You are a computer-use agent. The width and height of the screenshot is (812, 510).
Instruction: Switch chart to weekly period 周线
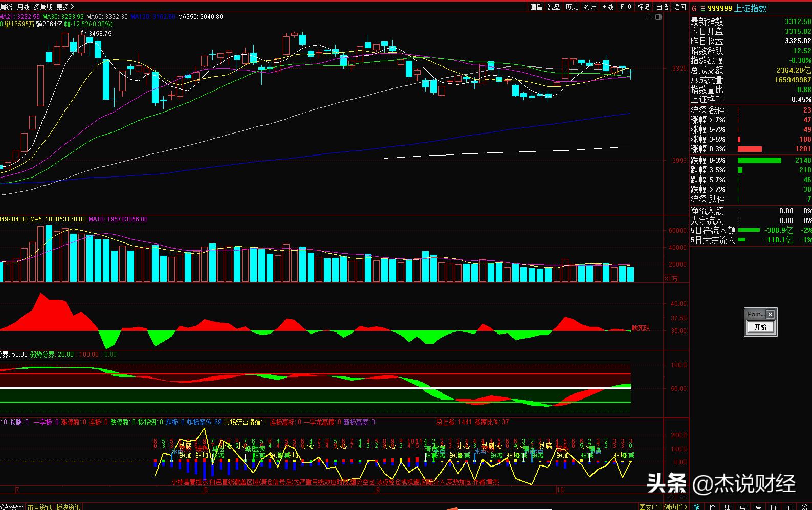6,7
